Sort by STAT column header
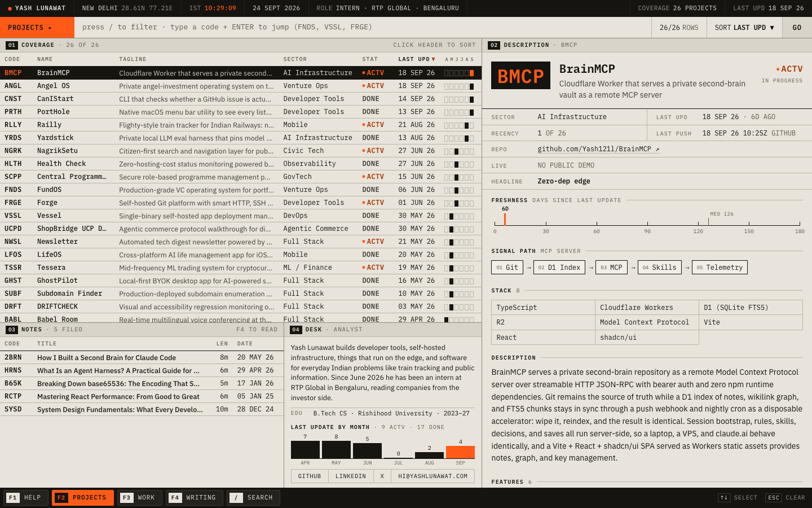The width and height of the screenshot is (812, 508). tap(370, 59)
